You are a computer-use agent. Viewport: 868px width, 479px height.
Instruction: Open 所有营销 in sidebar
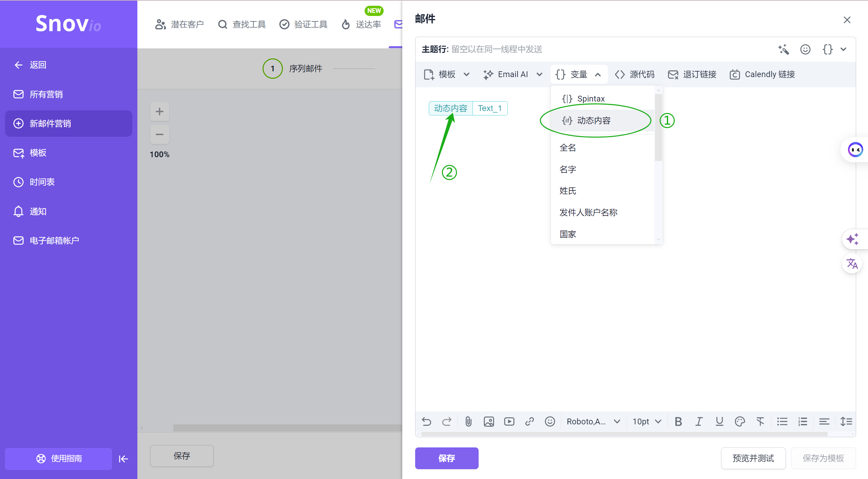[69, 94]
